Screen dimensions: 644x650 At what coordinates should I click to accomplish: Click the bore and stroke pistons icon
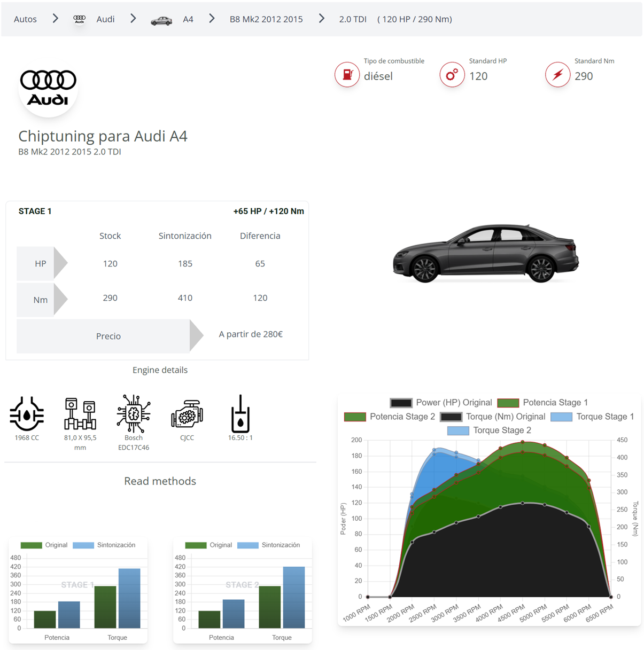point(80,413)
